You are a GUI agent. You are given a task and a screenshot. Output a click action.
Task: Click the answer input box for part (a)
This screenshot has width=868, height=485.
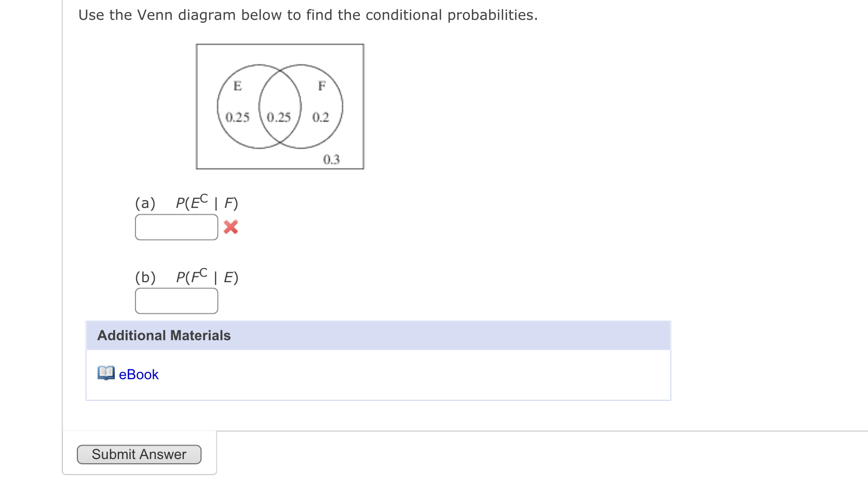(x=176, y=227)
